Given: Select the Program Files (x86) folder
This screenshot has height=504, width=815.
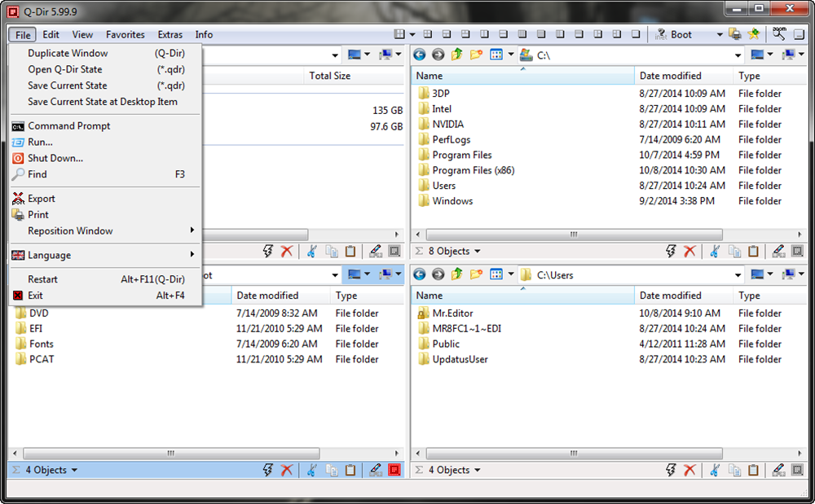Looking at the screenshot, I should tap(473, 170).
